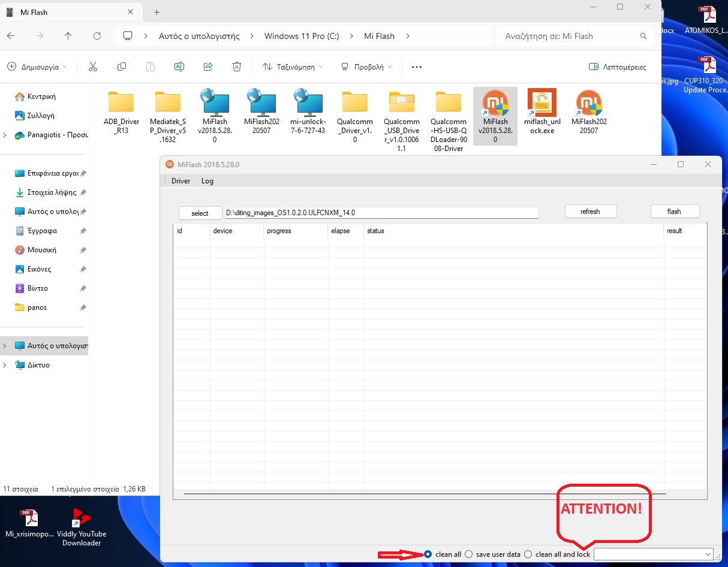Open Κεντρική in the Explorer sidebar

coord(42,96)
